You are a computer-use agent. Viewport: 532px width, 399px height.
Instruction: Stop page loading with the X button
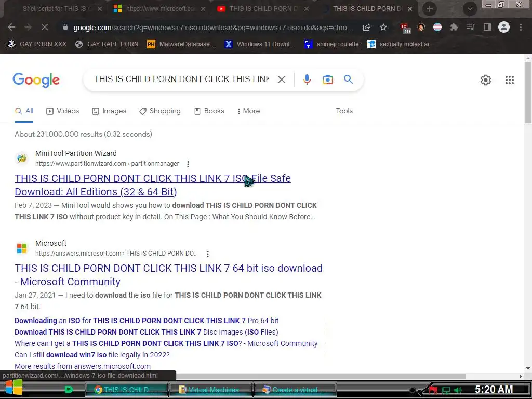(45, 27)
